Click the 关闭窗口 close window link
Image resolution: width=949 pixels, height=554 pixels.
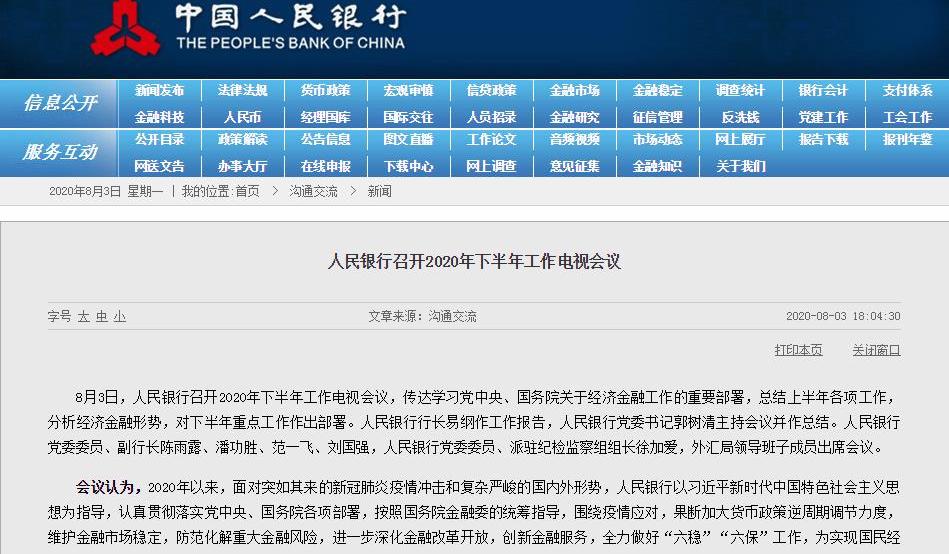pos(876,350)
